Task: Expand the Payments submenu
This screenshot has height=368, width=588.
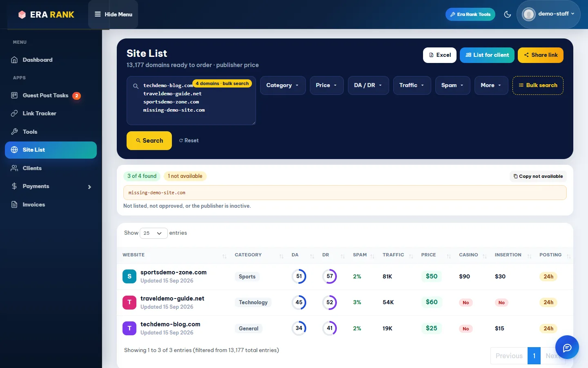Action: click(x=51, y=186)
